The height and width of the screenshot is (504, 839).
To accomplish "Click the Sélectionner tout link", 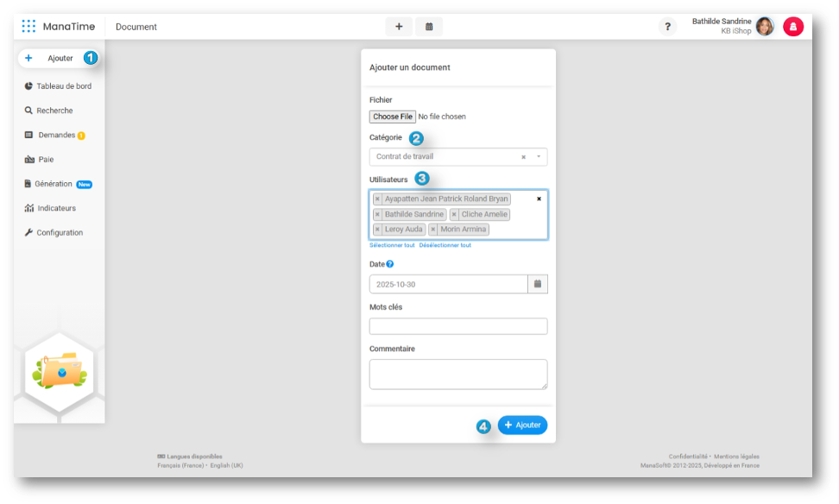I will [392, 245].
